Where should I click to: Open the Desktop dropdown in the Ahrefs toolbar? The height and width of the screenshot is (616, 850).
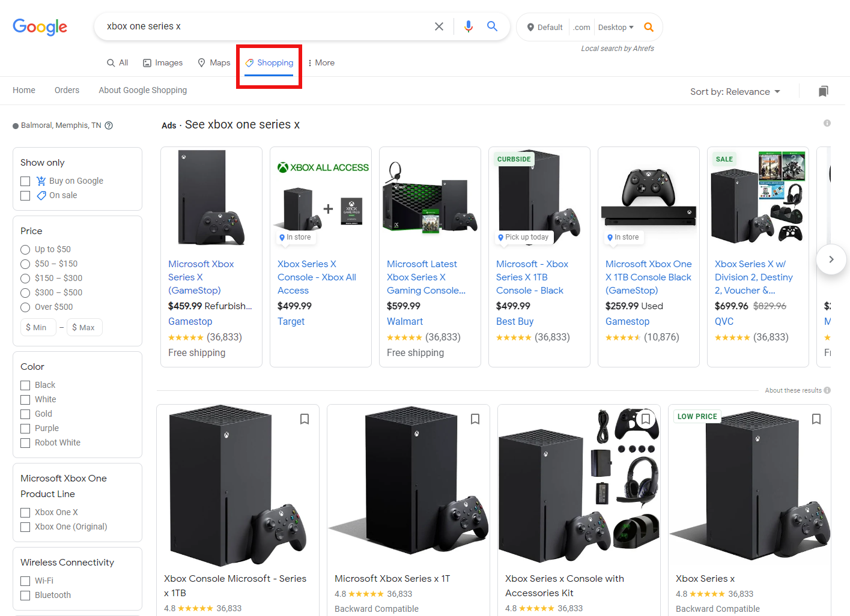click(615, 26)
